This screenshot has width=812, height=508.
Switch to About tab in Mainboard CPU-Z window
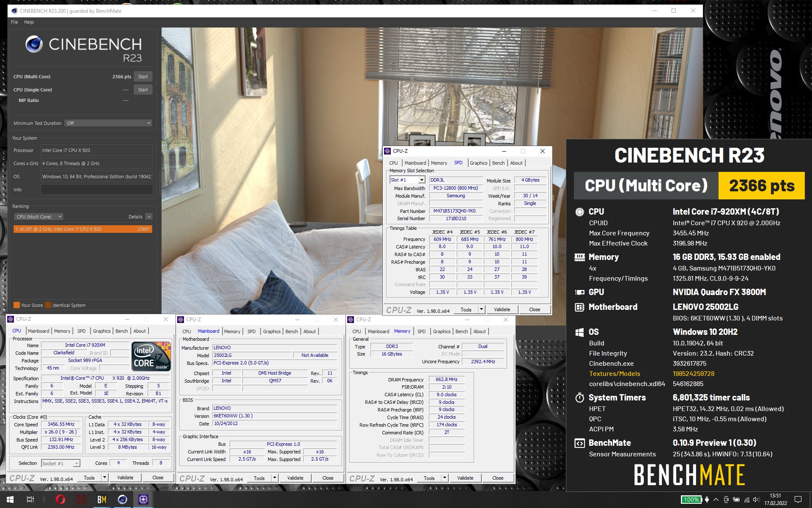point(310,331)
